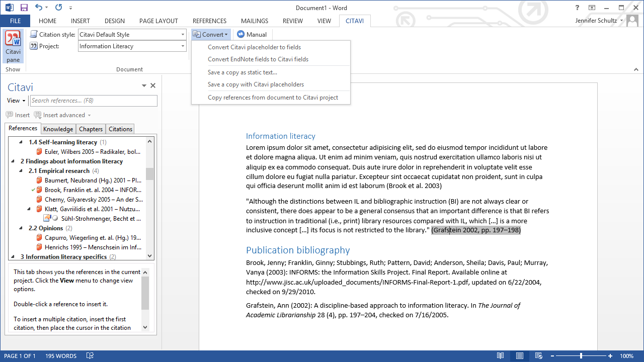
Task: Switch to the REFERENCES ribbon tab
Action: [x=209, y=21]
